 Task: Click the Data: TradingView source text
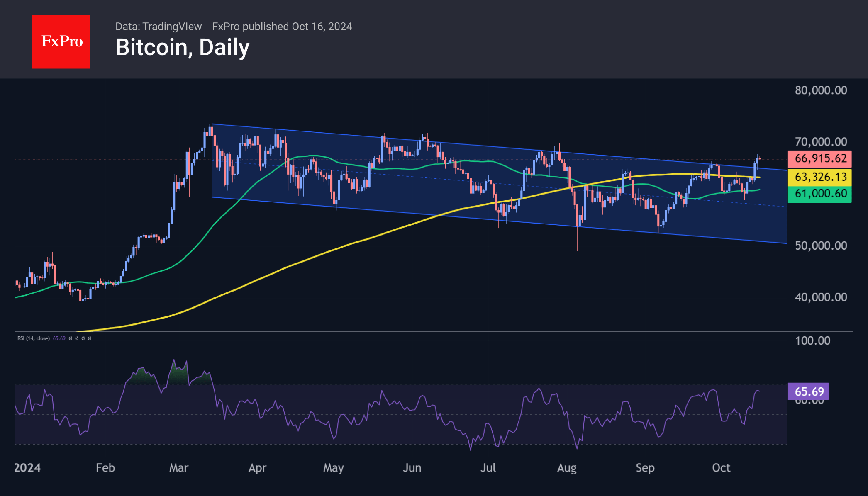[x=158, y=27]
